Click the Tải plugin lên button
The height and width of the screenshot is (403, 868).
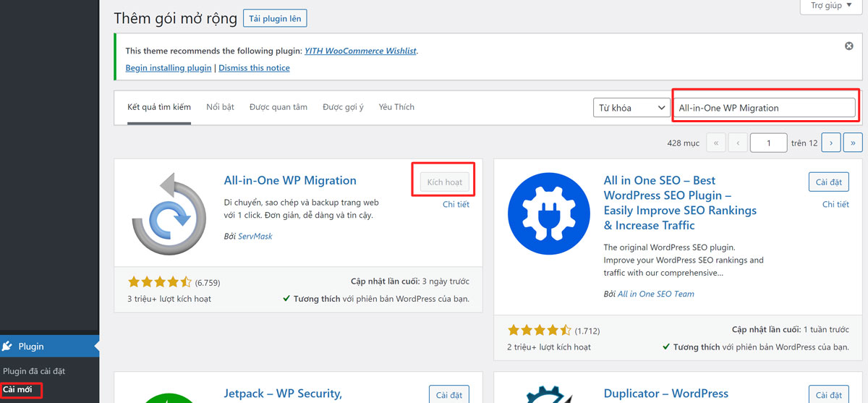pos(276,18)
